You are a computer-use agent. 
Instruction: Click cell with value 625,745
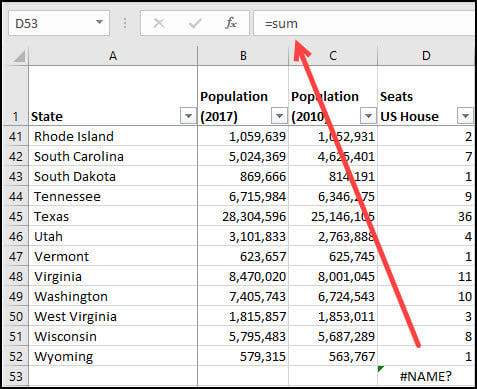(333, 256)
